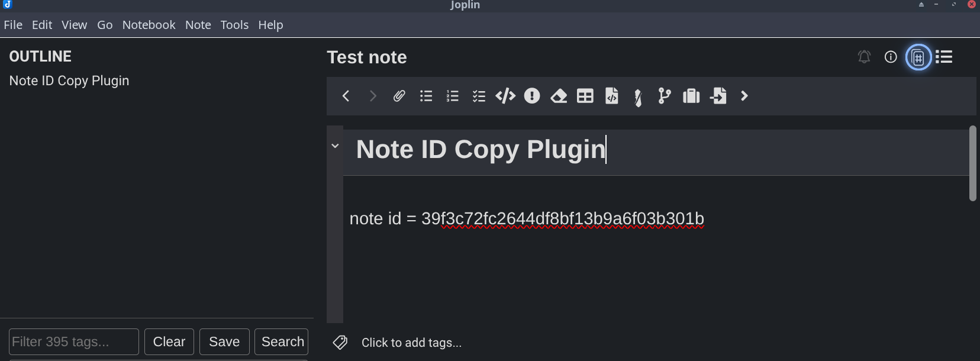Screen dimensions: 980x361
Task: Click the Joplin app icon in title bar
Action: tap(8, 5)
